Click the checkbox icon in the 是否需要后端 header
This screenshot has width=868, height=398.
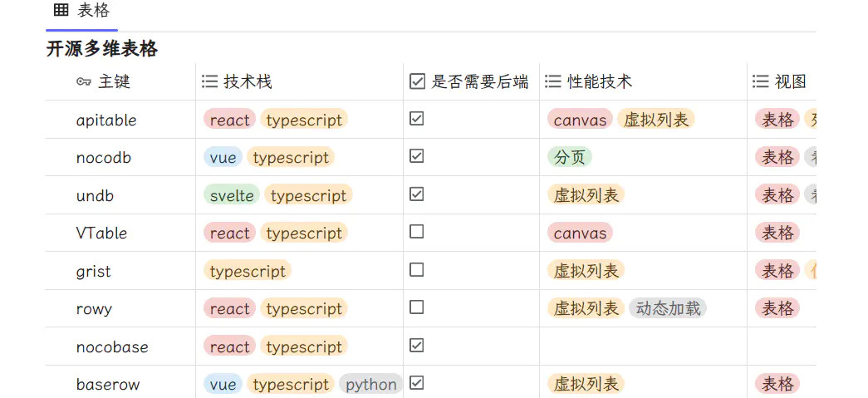(x=418, y=81)
